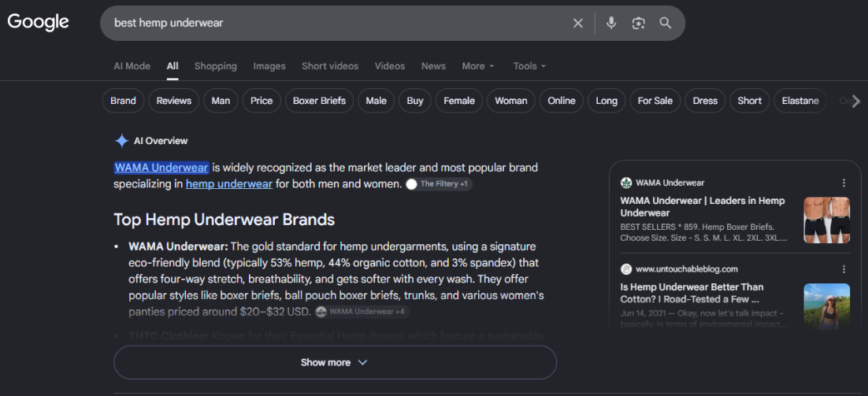The height and width of the screenshot is (396, 868).
Task: Click the untouchableblog beach thumbnail image
Action: [826, 305]
